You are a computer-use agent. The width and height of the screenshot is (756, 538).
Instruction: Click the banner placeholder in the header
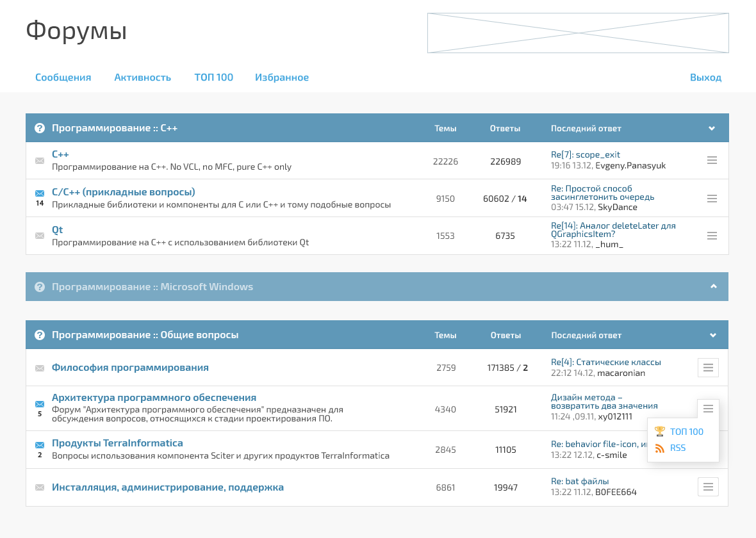tap(578, 33)
